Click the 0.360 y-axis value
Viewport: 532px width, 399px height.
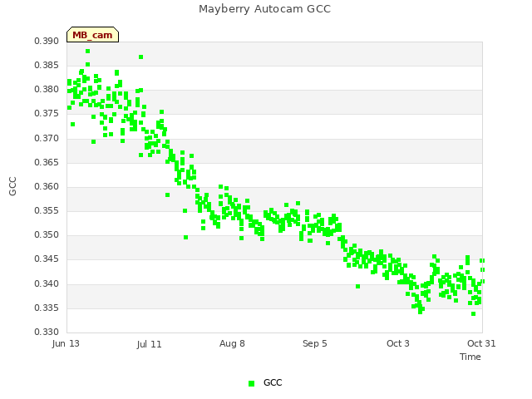[47, 186]
